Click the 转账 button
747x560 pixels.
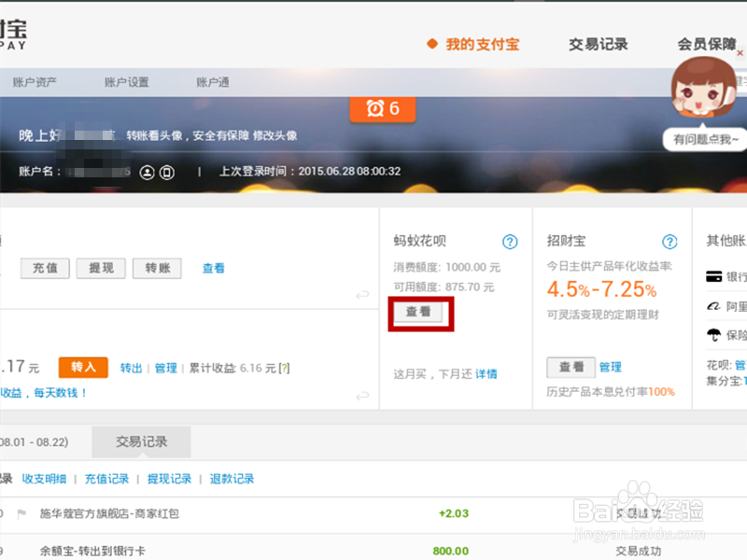[x=158, y=269]
